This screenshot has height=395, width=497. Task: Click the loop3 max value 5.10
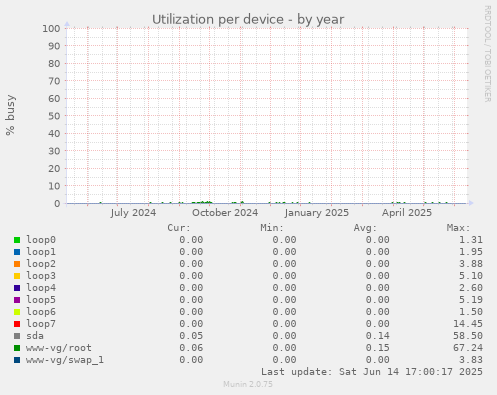[x=471, y=276]
